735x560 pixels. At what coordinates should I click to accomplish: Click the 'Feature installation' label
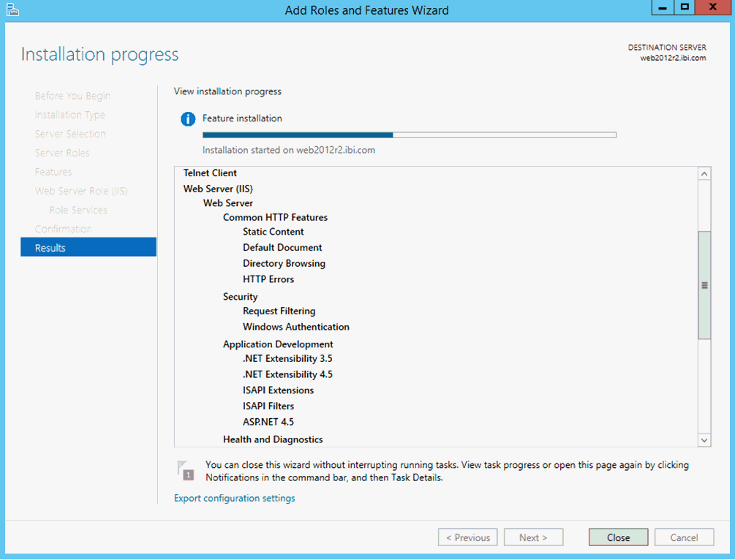pyautogui.click(x=242, y=118)
